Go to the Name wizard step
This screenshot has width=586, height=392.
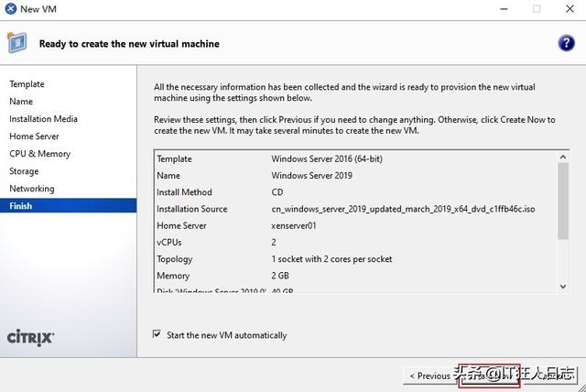pyautogui.click(x=21, y=102)
